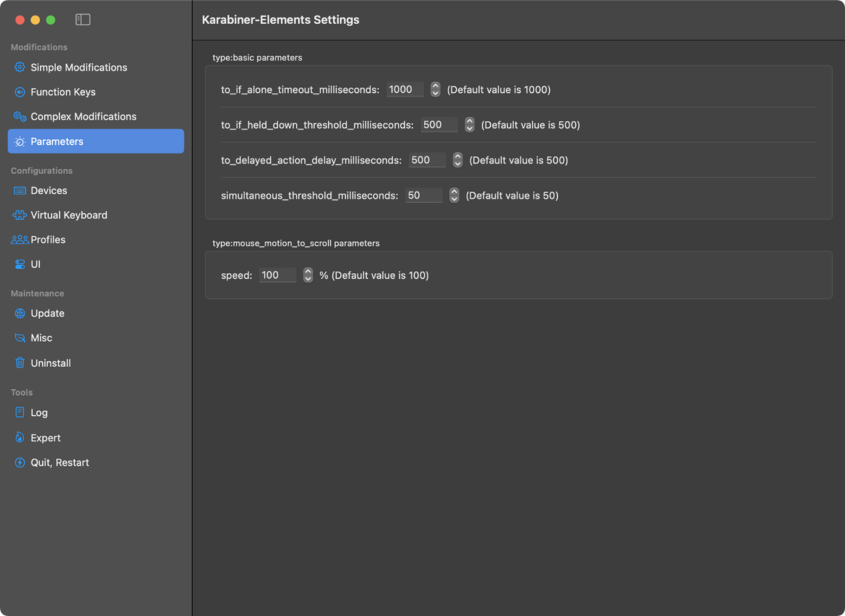Open Expert tools page
The height and width of the screenshot is (616, 845).
point(96,437)
